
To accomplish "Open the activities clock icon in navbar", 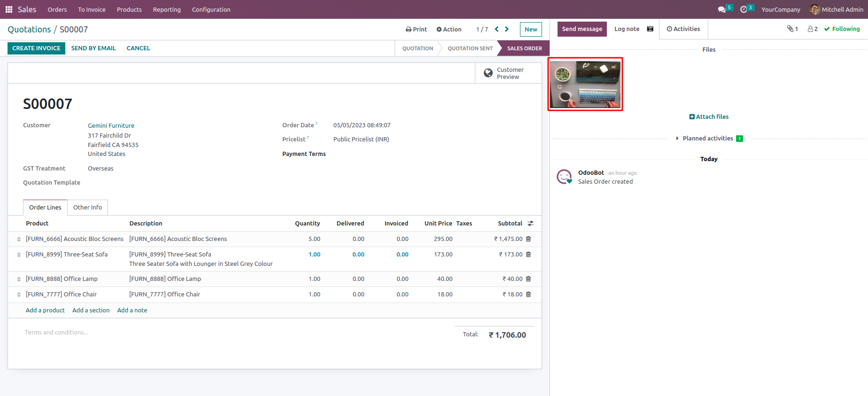I will click(744, 9).
